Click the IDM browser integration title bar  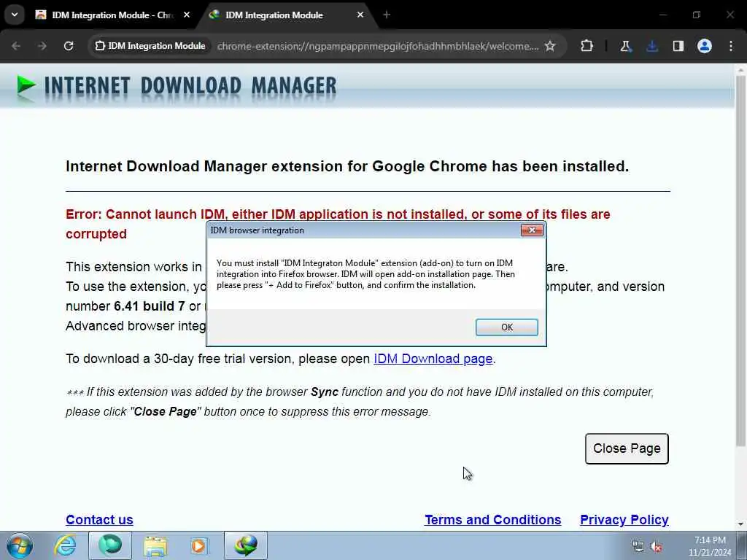[365, 230]
